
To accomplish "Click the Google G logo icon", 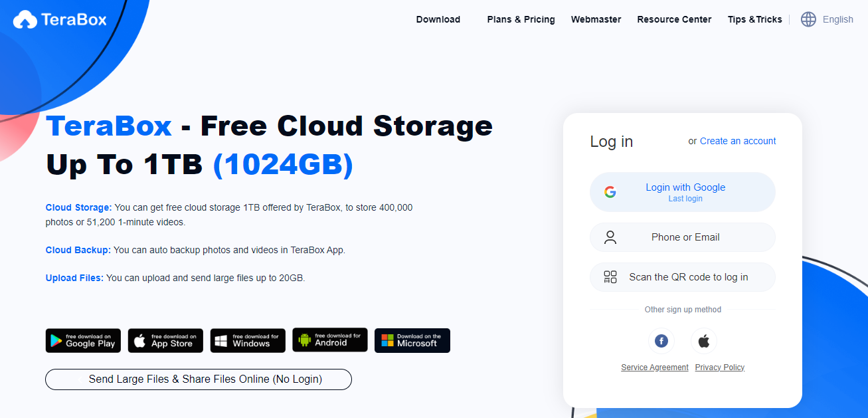I will click(610, 192).
